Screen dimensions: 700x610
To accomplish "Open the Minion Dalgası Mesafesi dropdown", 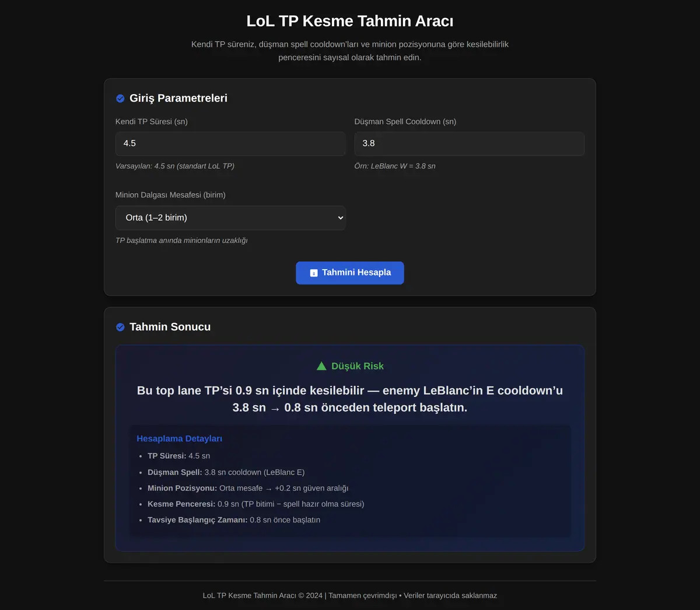I will [x=230, y=218].
